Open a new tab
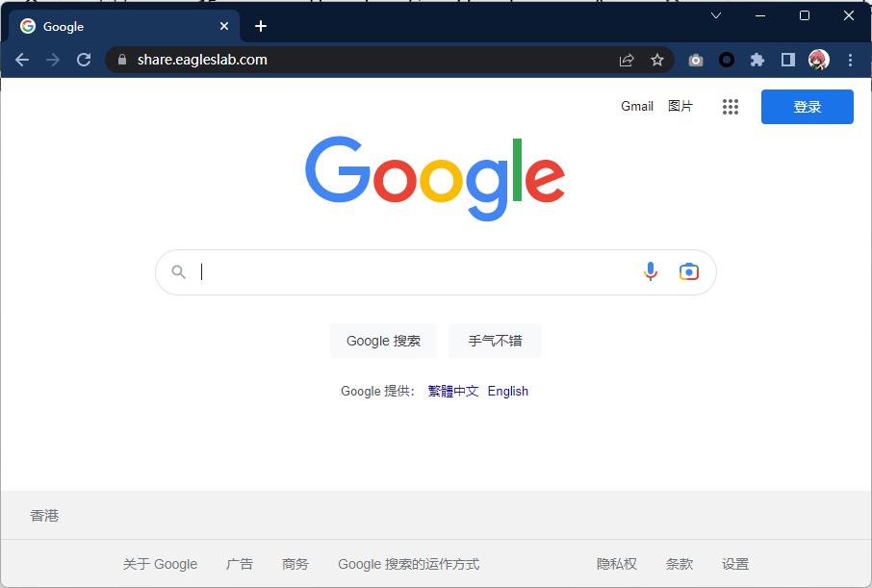The width and height of the screenshot is (872, 588). tap(261, 26)
